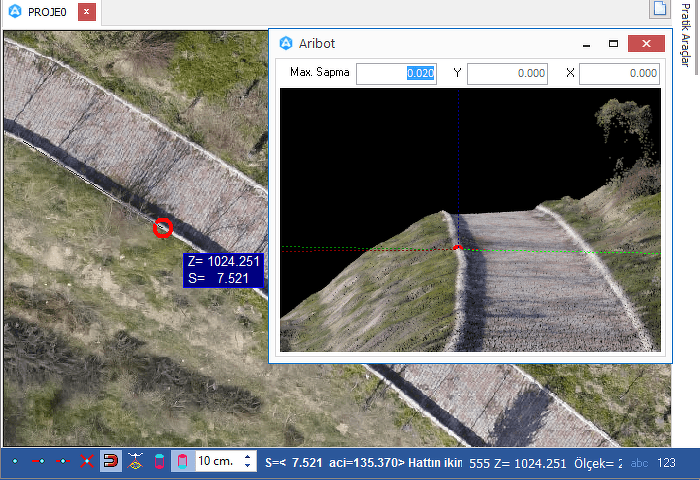
Task: Click the new document page icon
Action: click(x=659, y=10)
